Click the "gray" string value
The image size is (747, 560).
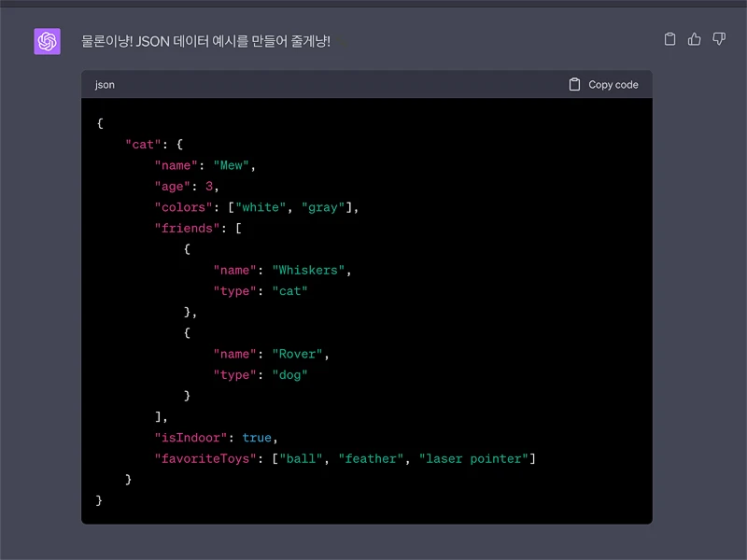click(x=323, y=207)
